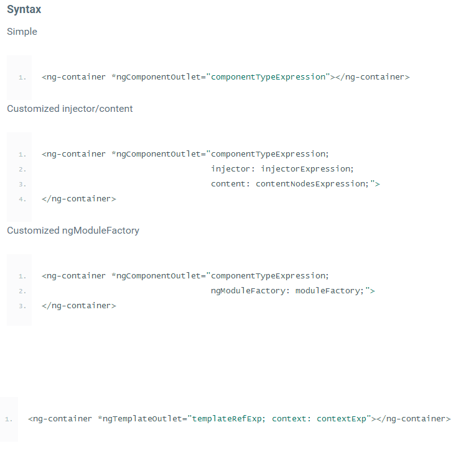Click the Customized ngModuleFactory subheading
469x476 pixels.
pos(73,231)
